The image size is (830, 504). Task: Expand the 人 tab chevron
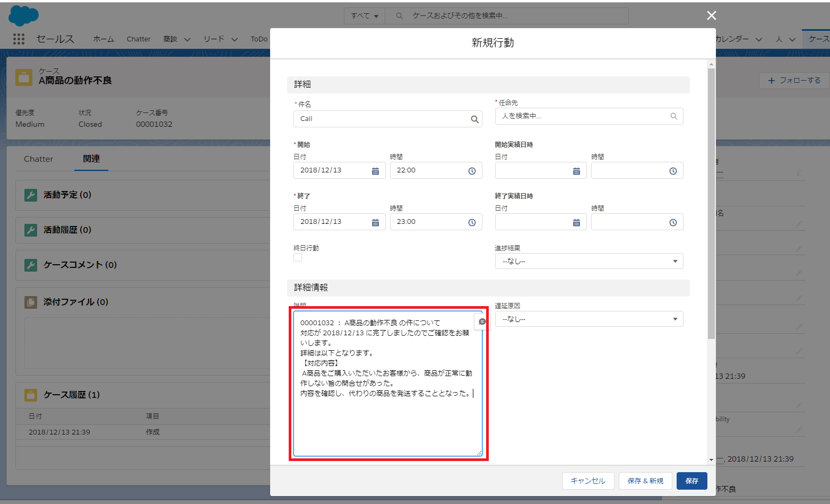792,39
